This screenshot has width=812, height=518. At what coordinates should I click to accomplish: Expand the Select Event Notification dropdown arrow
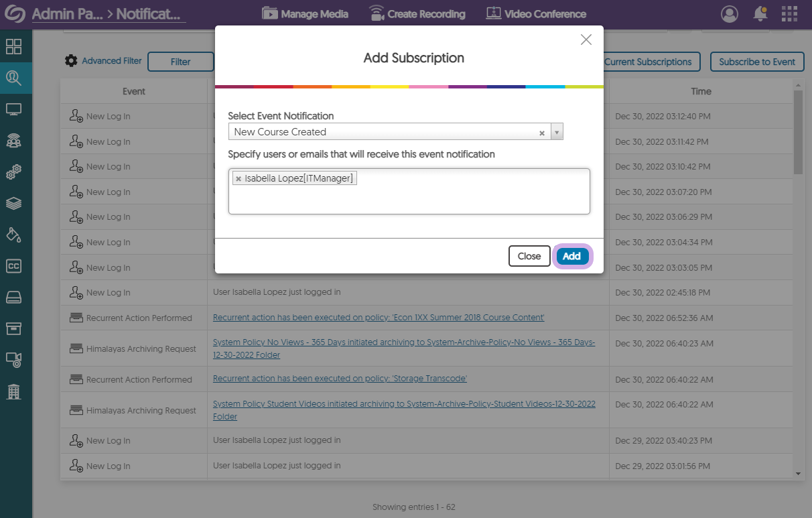(557, 132)
